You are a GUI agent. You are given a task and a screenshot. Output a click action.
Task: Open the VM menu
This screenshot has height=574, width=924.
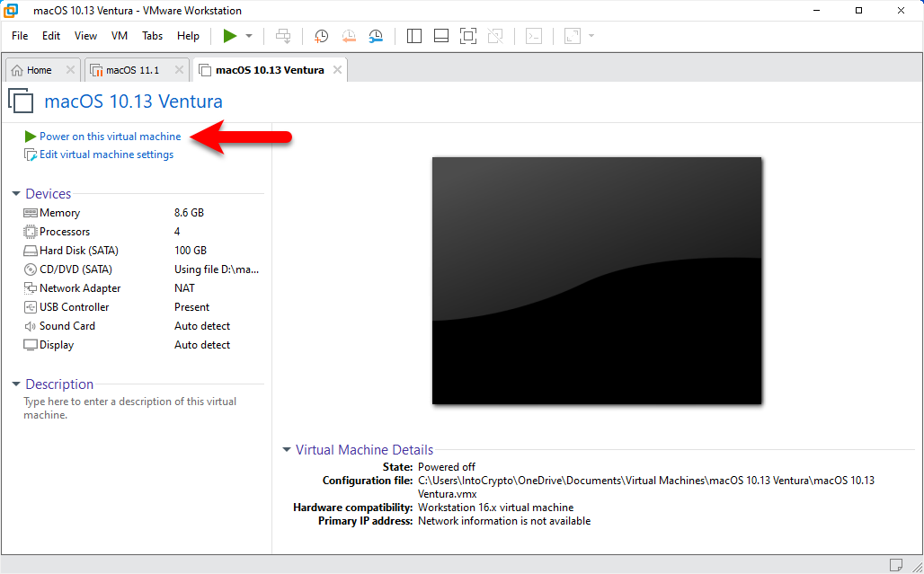click(x=120, y=36)
